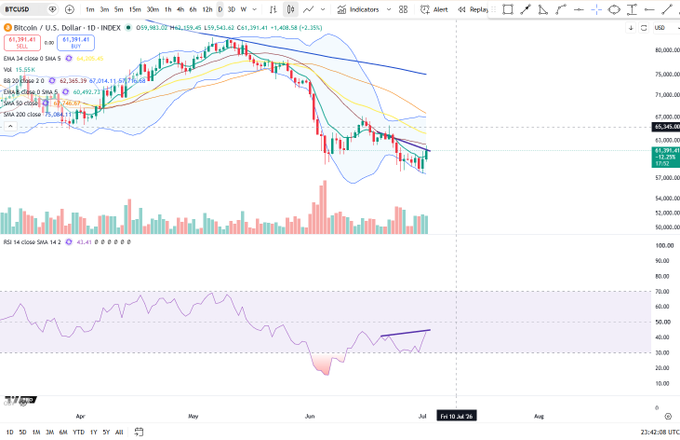Select the Horizontal Ray drawing tool
The image size is (680, 440).
[650, 10]
